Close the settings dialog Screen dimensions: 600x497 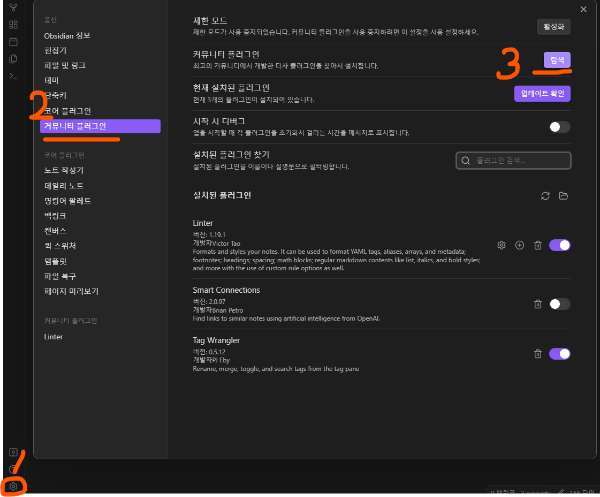click(x=583, y=9)
